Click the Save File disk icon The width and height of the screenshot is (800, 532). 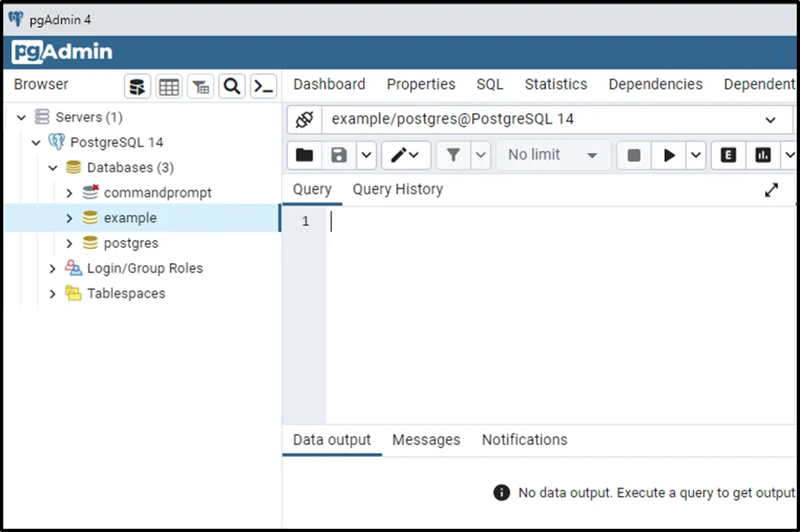339,155
